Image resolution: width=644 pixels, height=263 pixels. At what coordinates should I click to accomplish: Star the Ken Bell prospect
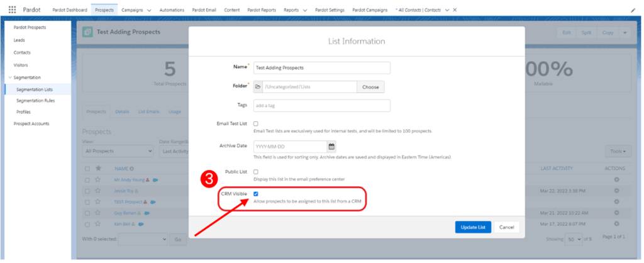pos(97,224)
